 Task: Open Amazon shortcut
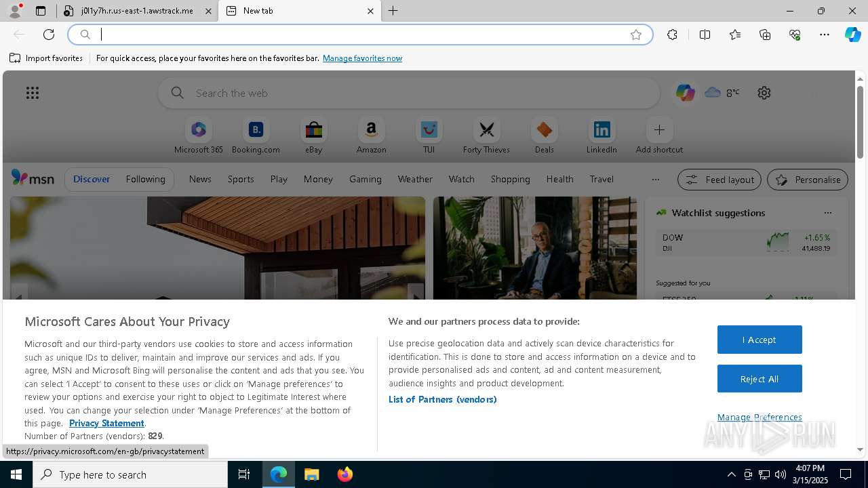pyautogui.click(x=371, y=136)
